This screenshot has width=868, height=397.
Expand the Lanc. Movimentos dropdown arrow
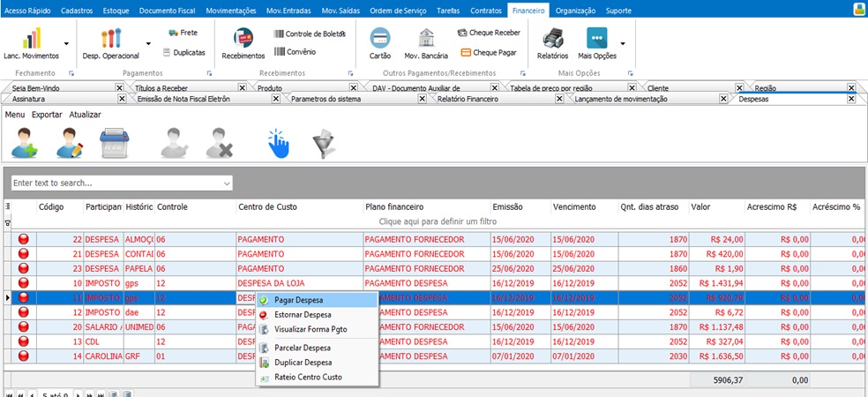tap(66, 42)
